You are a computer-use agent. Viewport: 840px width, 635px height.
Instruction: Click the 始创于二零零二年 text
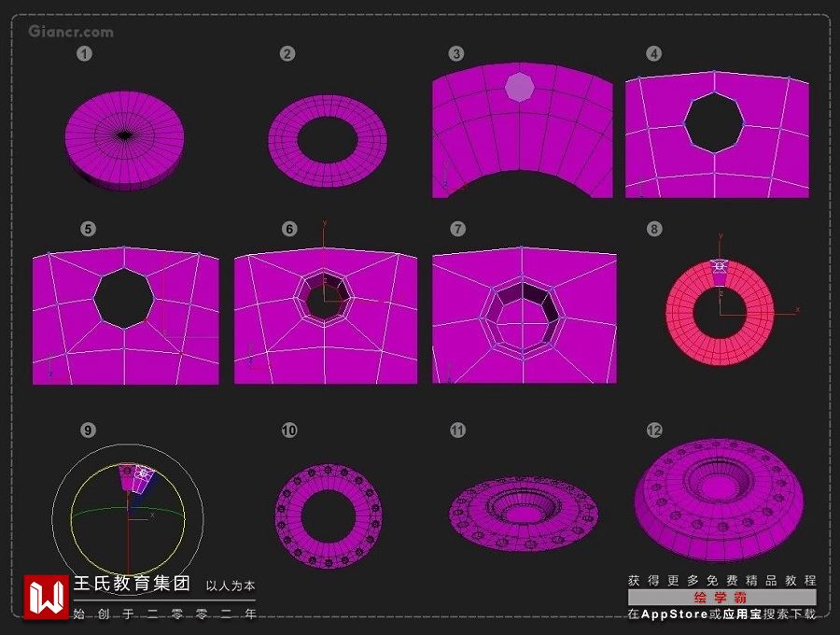click(164, 614)
